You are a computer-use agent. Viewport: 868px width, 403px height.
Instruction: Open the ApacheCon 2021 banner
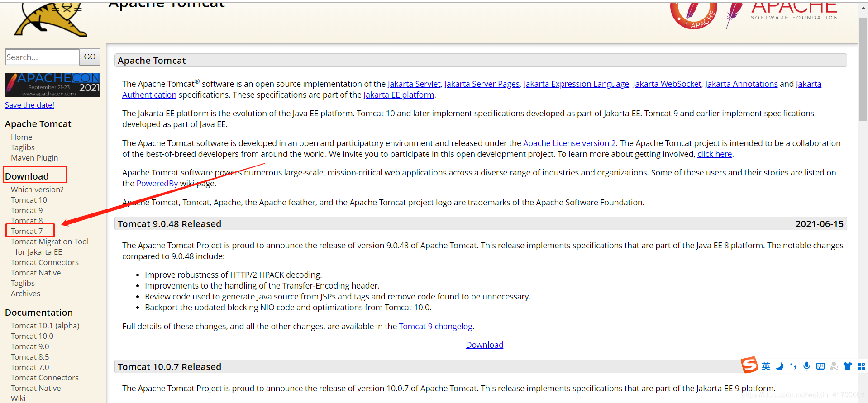click(52, 85)
